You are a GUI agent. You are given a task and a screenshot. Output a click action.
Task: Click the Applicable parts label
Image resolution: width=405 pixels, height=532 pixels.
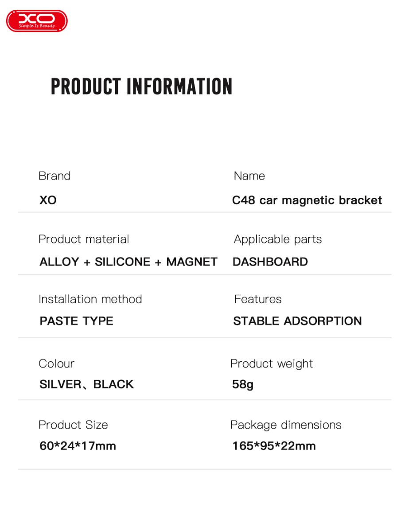(x=277, y=239)
